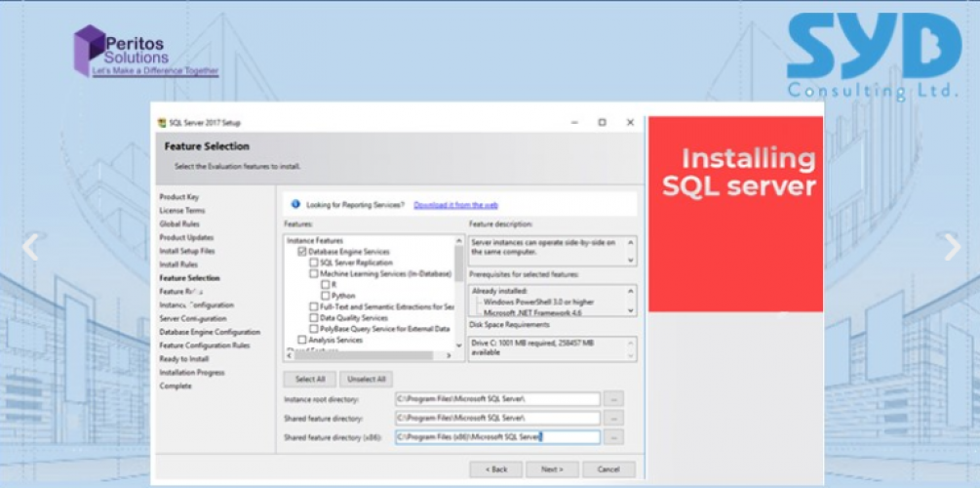Click Instance Features tree heading
Image resolution: width=980 pixels, height=488 pixels.
315,240
